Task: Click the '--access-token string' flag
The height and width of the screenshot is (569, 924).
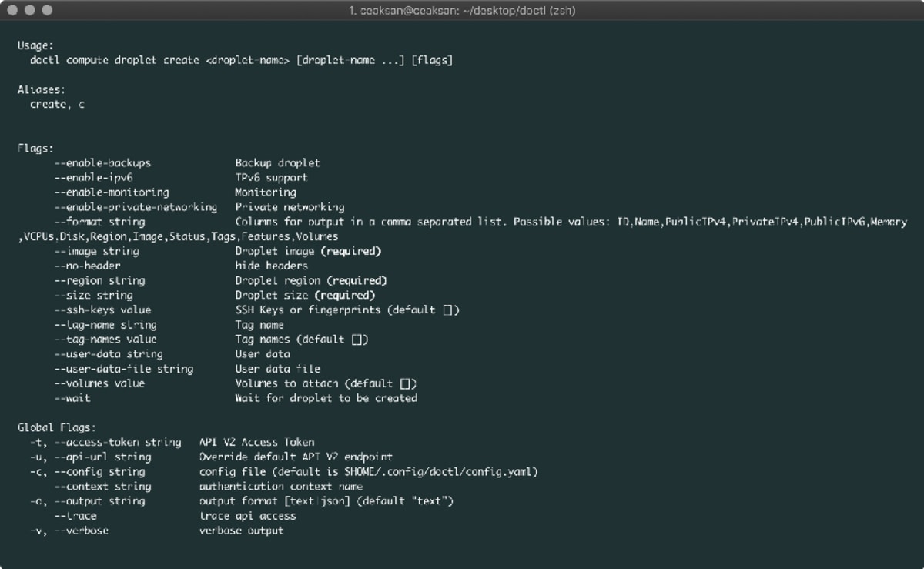Action: 118,442
